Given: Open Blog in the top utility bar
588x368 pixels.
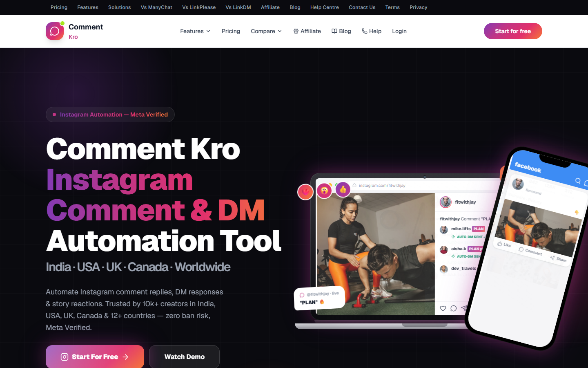Looking at the screenshot, I should pyautogui.click(x=295, y=7).
